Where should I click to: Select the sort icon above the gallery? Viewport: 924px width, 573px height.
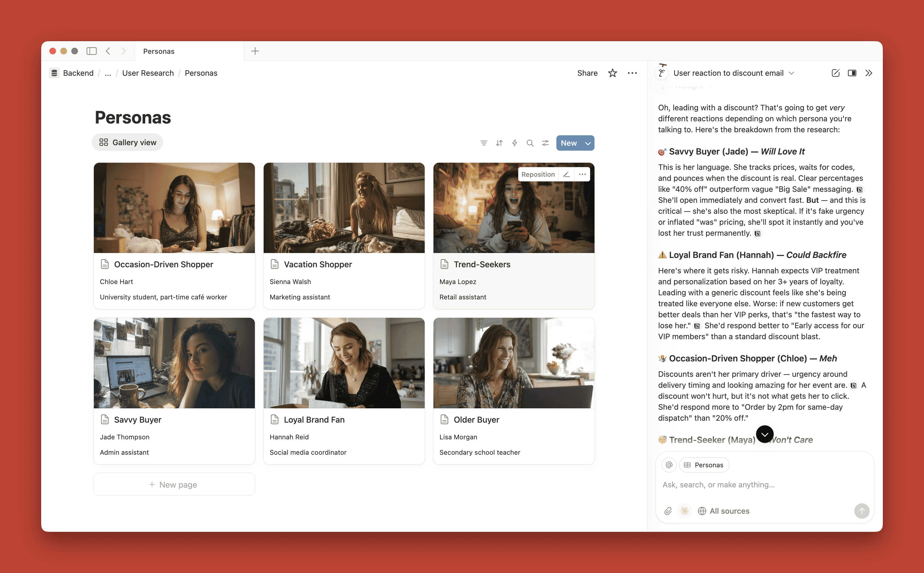[499, 143]
